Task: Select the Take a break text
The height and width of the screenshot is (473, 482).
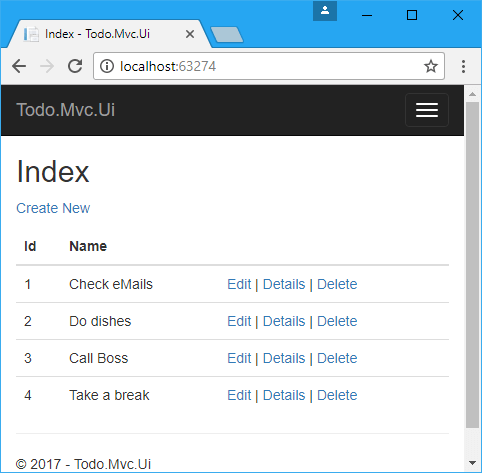Action: pyautogui.click(x=109, y=395)
